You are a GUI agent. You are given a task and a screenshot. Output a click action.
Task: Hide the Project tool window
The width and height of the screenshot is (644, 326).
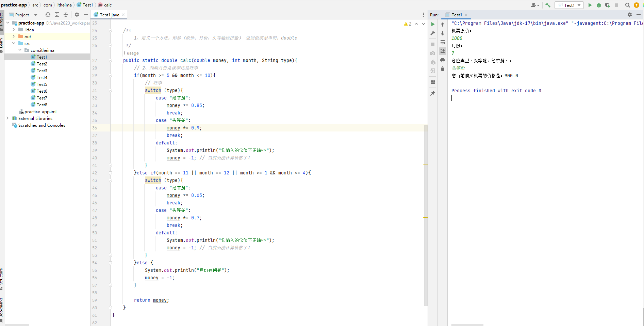(86, 15)
